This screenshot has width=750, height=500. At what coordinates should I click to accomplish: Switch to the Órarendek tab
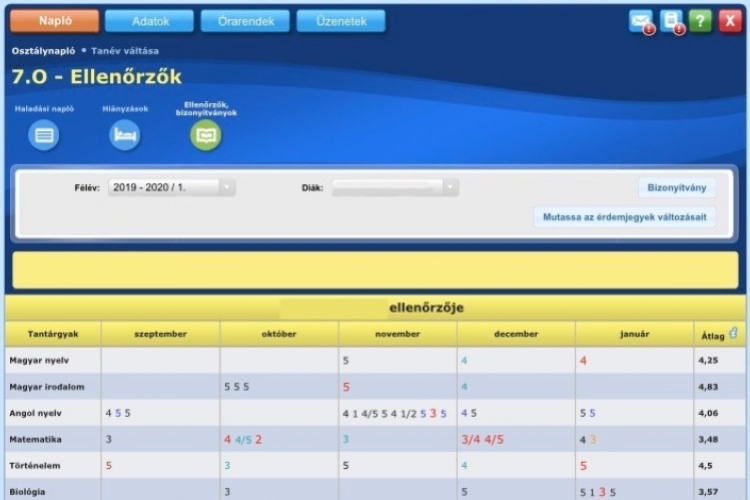click(245, 21)
